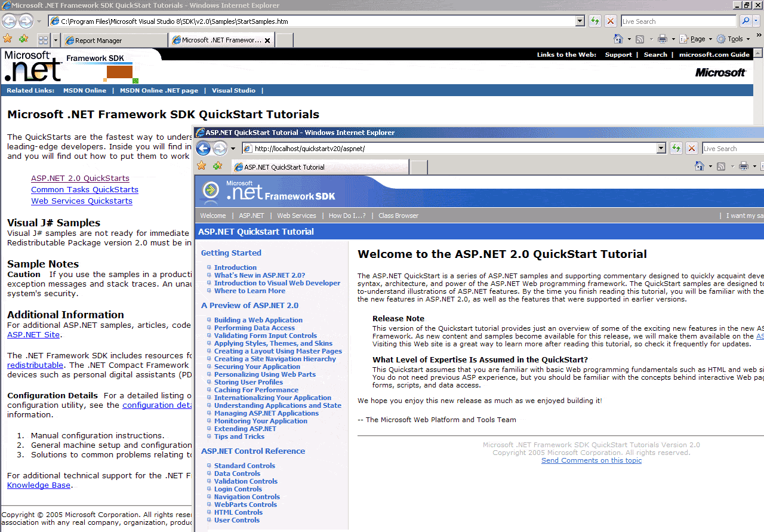Expand the localhost address bar dropdown
The image size is (764, 532).
click(661, 149)
